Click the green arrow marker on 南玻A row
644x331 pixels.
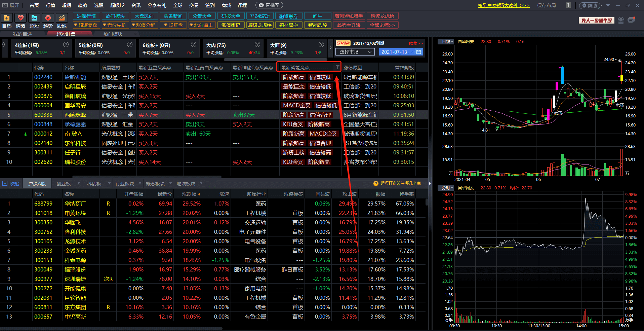(x=26, y=134)
